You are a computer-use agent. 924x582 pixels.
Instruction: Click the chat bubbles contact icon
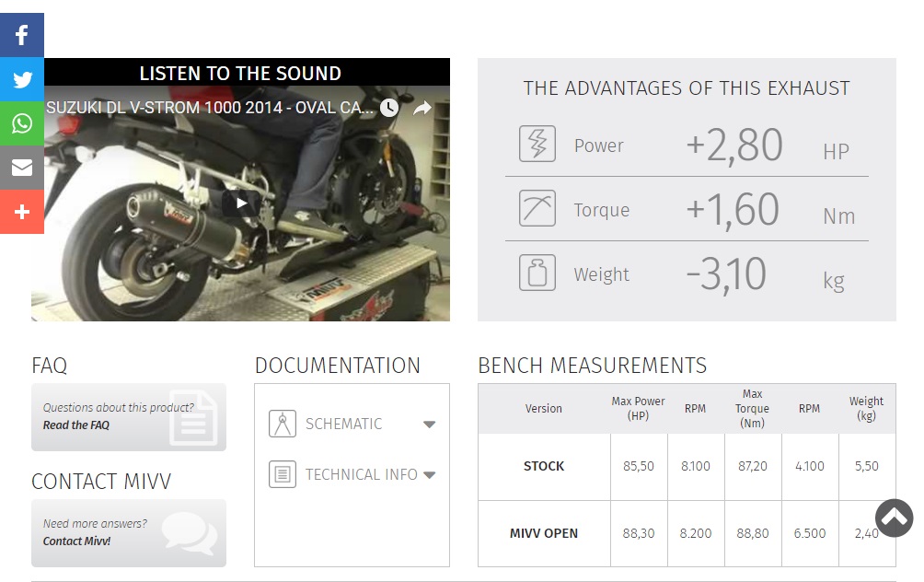click(x=190, y=532)
